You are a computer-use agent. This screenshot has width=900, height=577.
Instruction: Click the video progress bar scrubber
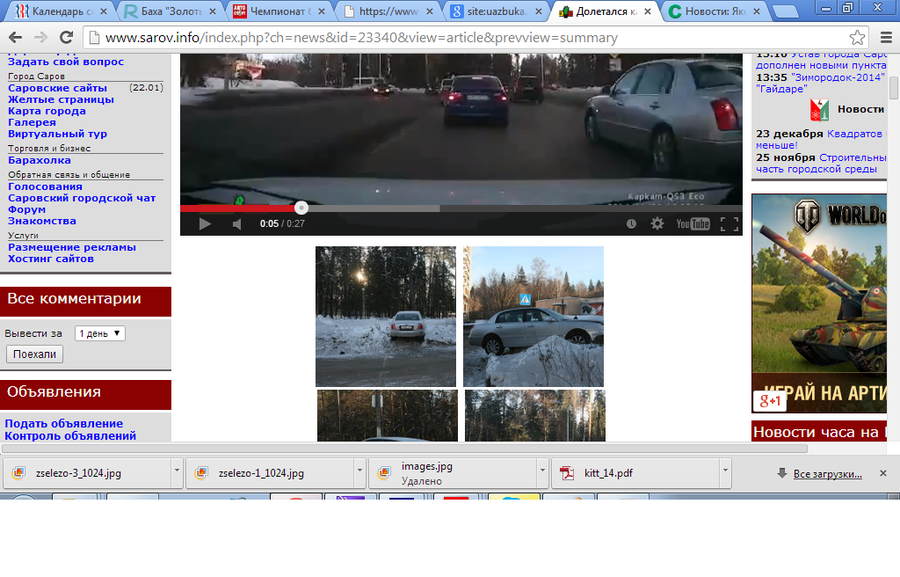click(301, 208)
